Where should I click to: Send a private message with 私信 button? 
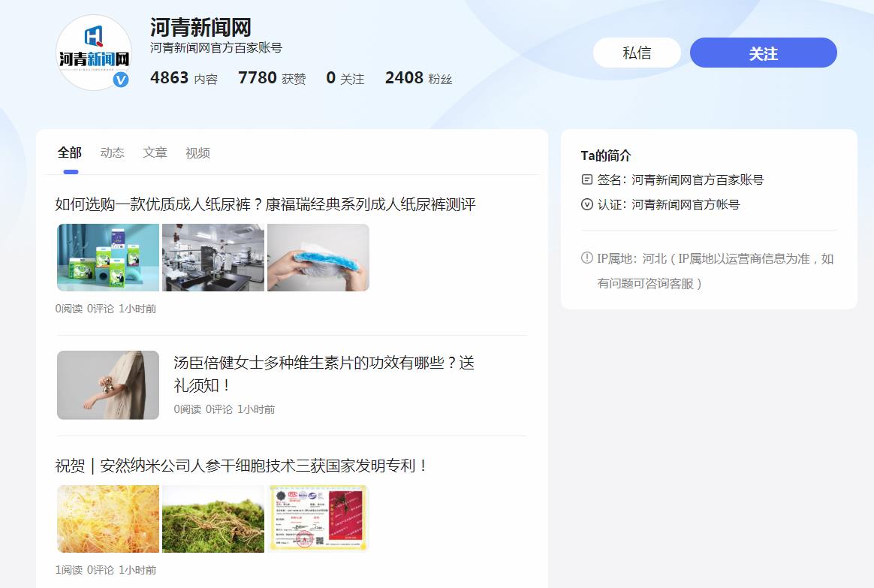[x=637, y=53]
